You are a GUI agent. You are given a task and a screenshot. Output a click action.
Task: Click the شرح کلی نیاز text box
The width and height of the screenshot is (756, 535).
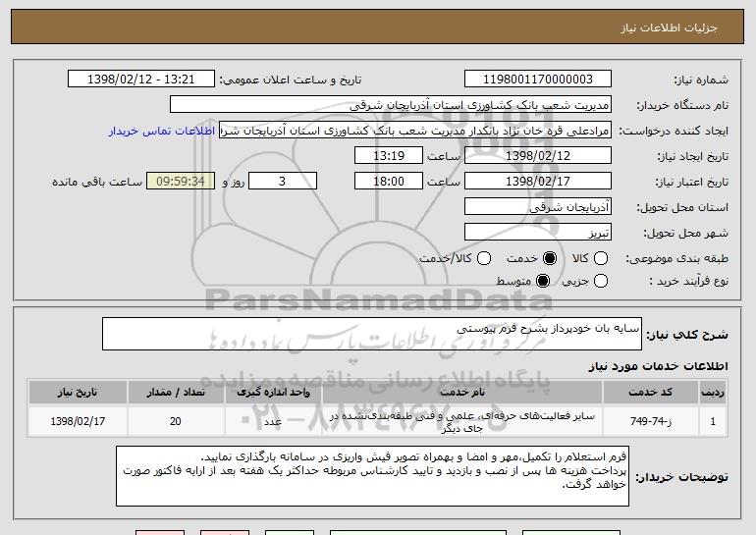(372, 334)
